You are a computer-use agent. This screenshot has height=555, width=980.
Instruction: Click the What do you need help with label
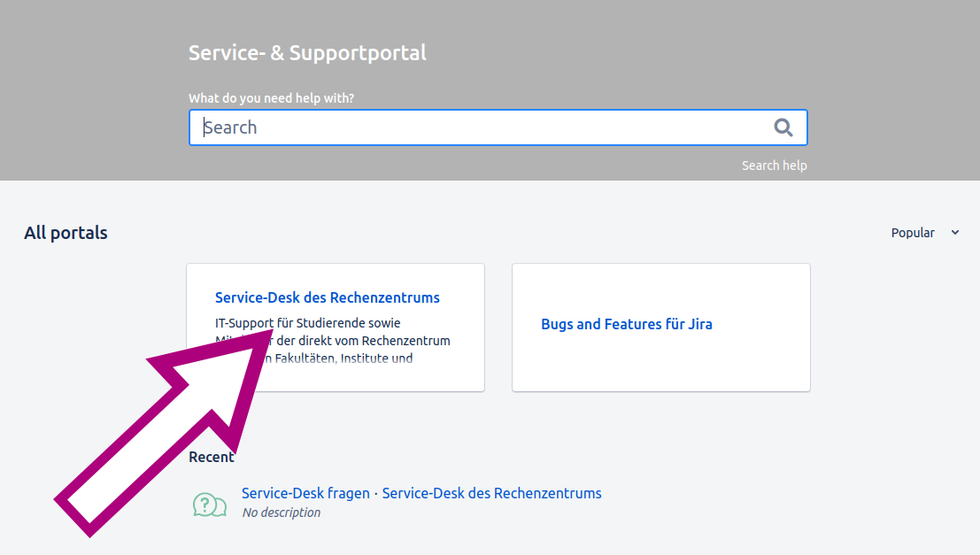click(x=271, y=98)
